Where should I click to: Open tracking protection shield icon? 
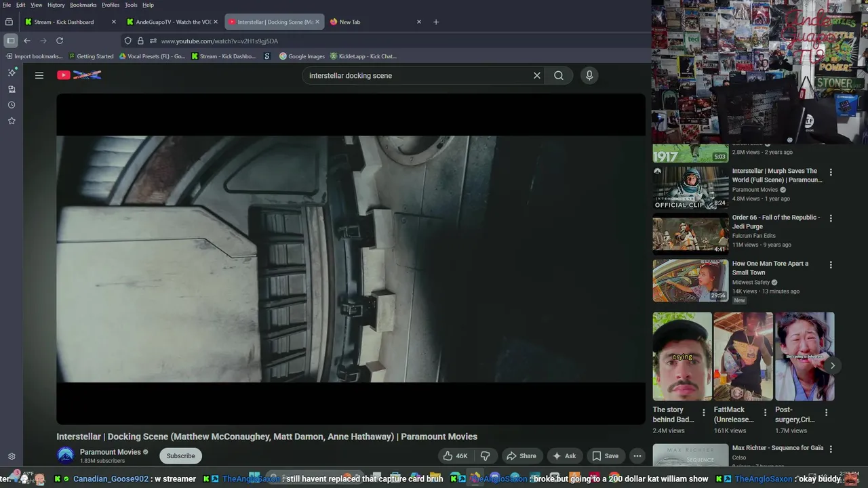click(127, 41)
